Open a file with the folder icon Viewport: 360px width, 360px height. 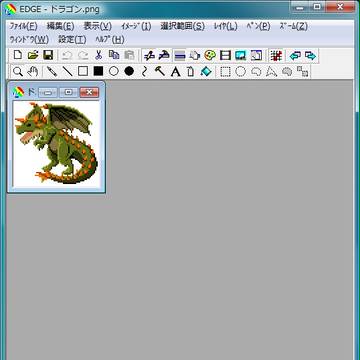[33, 55]
